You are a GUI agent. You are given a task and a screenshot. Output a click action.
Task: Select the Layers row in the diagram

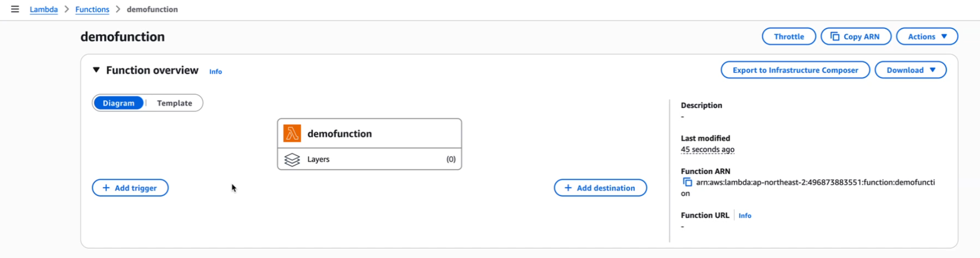point(369,159)
